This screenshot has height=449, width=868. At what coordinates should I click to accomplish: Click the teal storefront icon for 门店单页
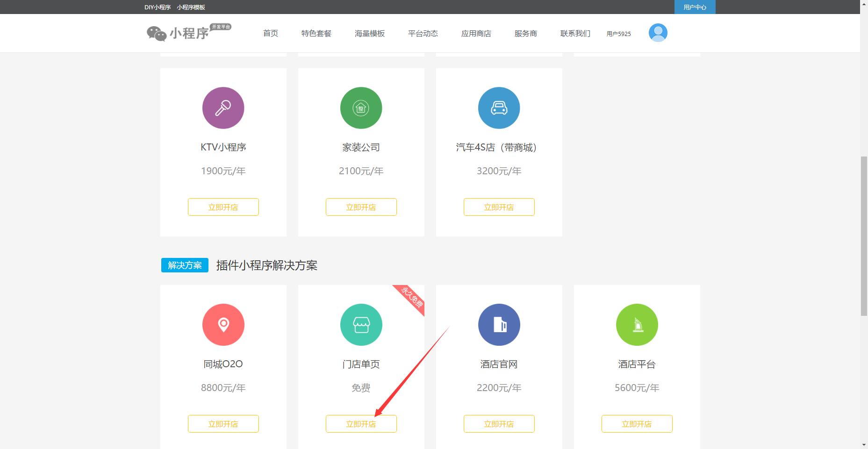pos(361,325)
